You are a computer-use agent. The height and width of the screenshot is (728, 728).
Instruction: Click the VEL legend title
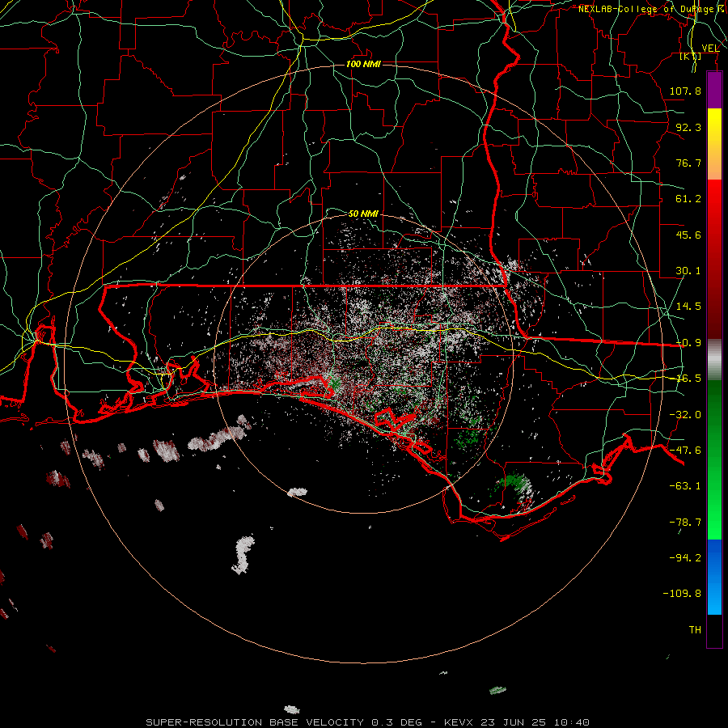point(710,49)
